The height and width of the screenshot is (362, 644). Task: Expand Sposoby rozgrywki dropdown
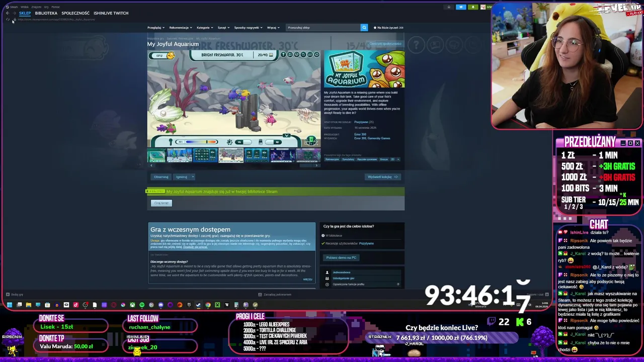coord(248,28)
